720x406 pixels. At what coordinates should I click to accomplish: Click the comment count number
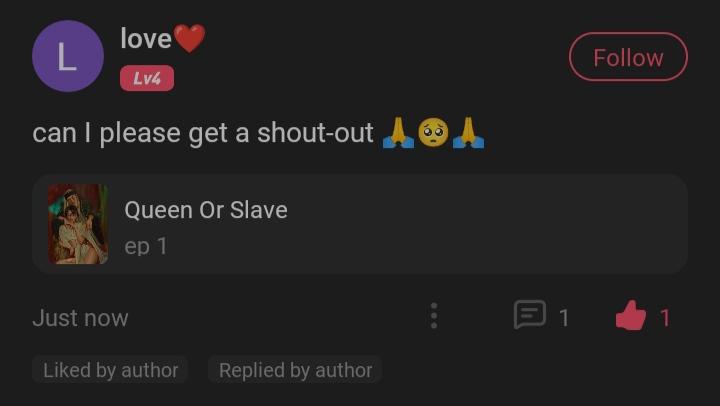(564, 318)
